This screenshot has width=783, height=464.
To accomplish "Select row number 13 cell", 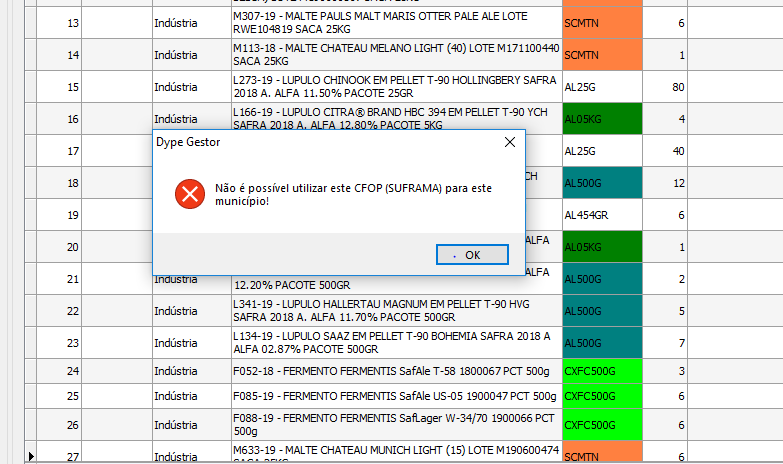I will (59, 23).
